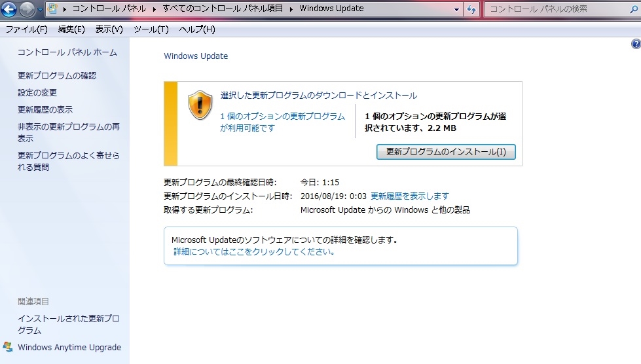Click the Control Panel icon in address bar
Viewport: 641px width, 364px height.
point(52,9)
